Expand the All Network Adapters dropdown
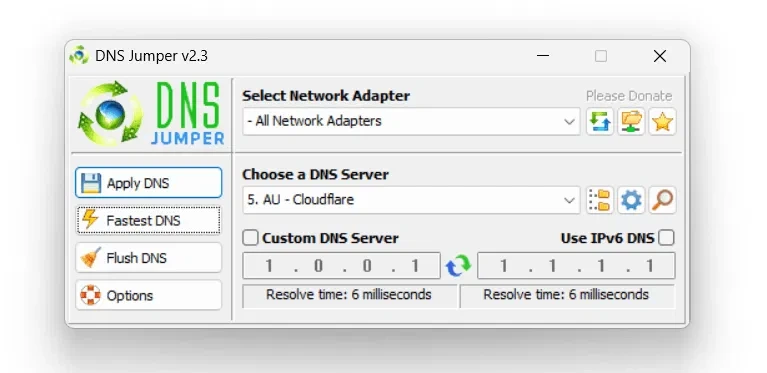 pyautogui.click(x=411, y=121)
